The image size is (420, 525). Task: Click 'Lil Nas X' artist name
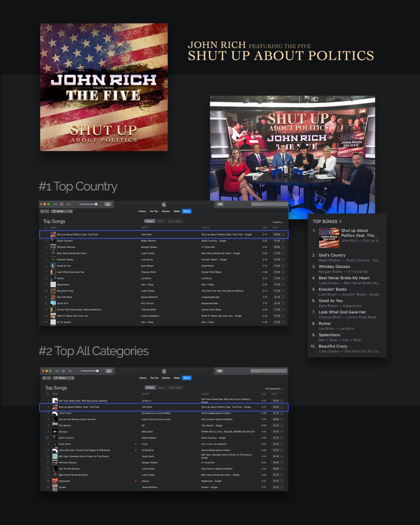146,401
